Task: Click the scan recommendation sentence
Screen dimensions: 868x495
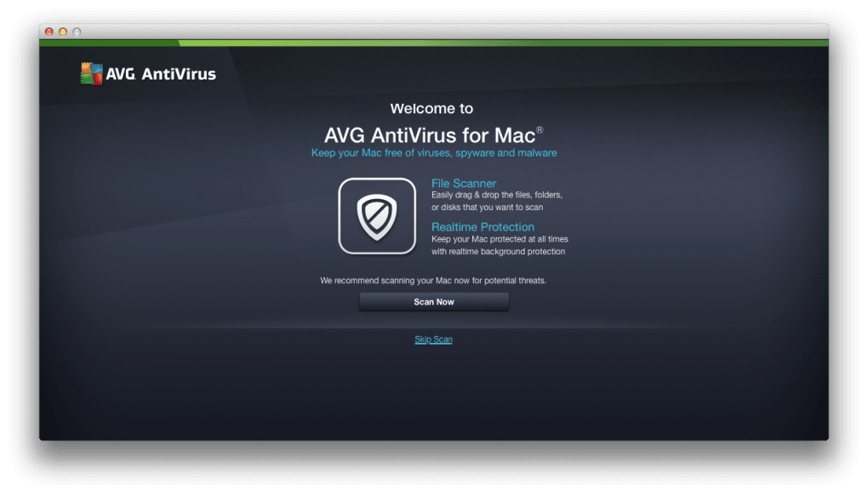Action: [x=433, y=281]
